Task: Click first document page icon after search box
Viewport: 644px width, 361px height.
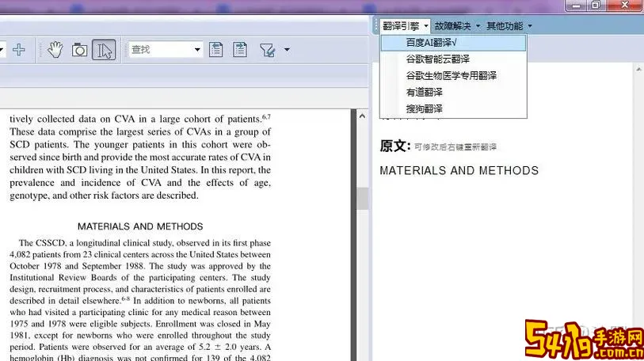Action: click(215, 50)
